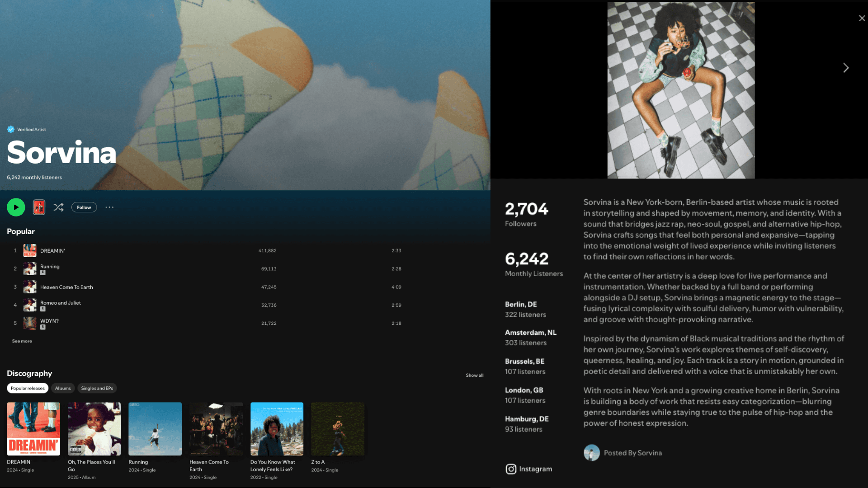The image size is (868, 488).
Task: Click the Oh, The Places You'll Go album cover
Action: pyautogui.click(x=94, y=428)
